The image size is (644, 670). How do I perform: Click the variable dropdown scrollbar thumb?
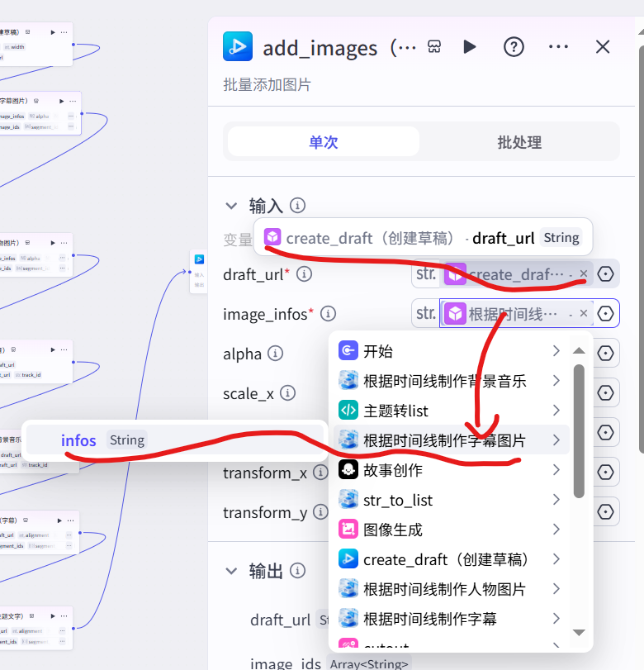coord(579,430)
